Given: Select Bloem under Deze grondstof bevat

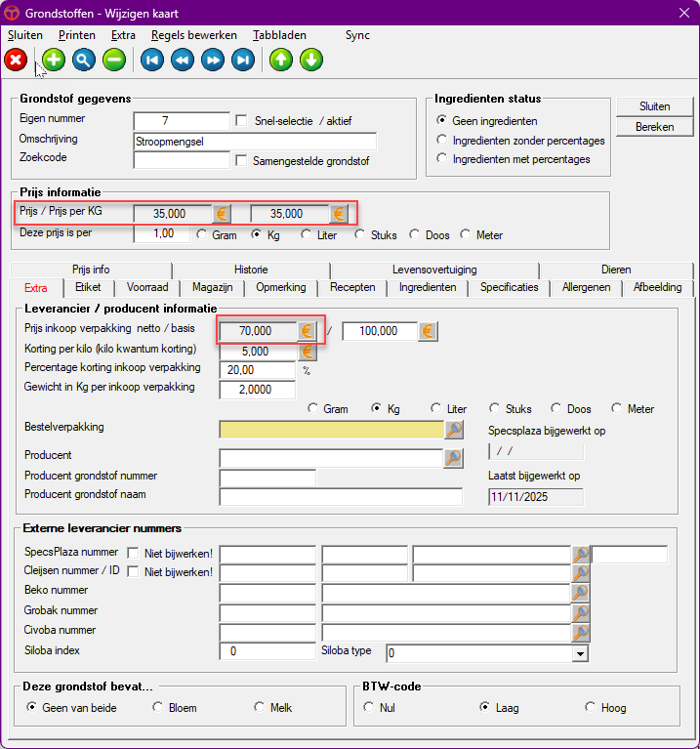Looking at the screenshot, I should pos(157,707).
